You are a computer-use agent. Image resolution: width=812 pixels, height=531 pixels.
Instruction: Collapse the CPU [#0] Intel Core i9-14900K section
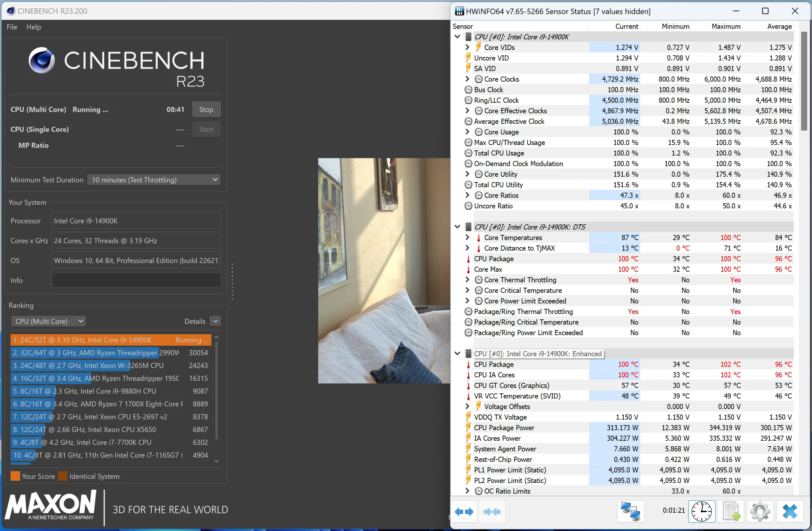458,36
